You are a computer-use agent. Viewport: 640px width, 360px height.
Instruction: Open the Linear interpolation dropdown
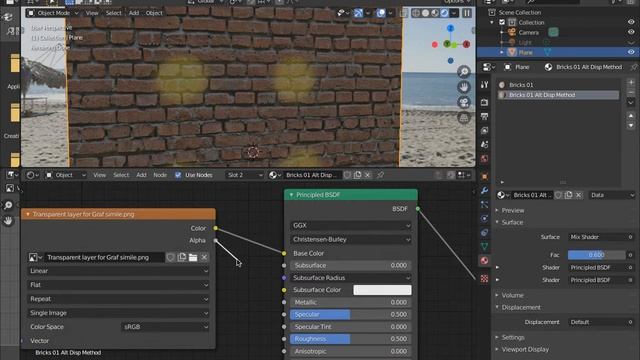(x=118, y=271)
